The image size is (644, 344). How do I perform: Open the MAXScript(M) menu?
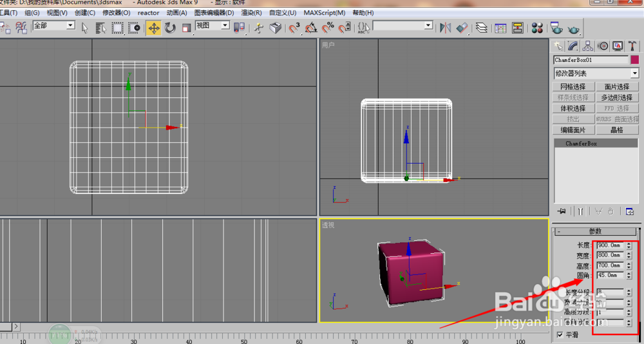tap(325, 13)
